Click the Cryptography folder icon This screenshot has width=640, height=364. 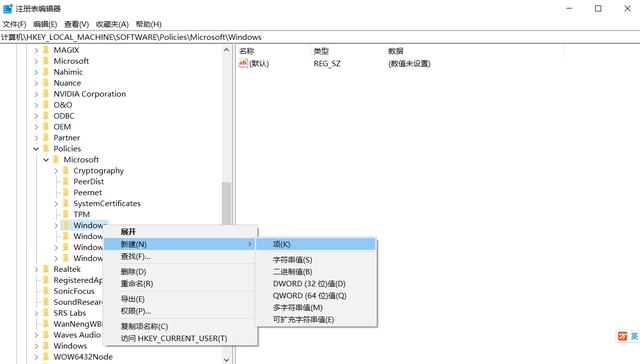(66, 171)
